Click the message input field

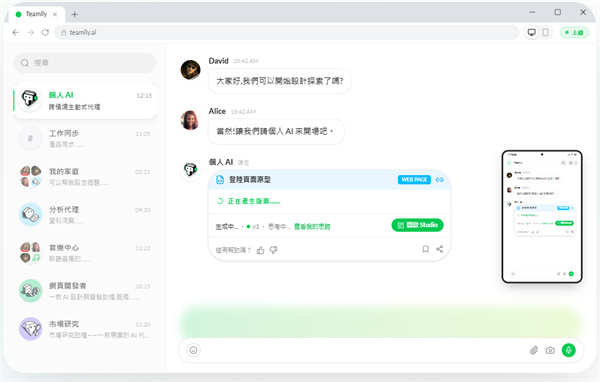[381, 350]
